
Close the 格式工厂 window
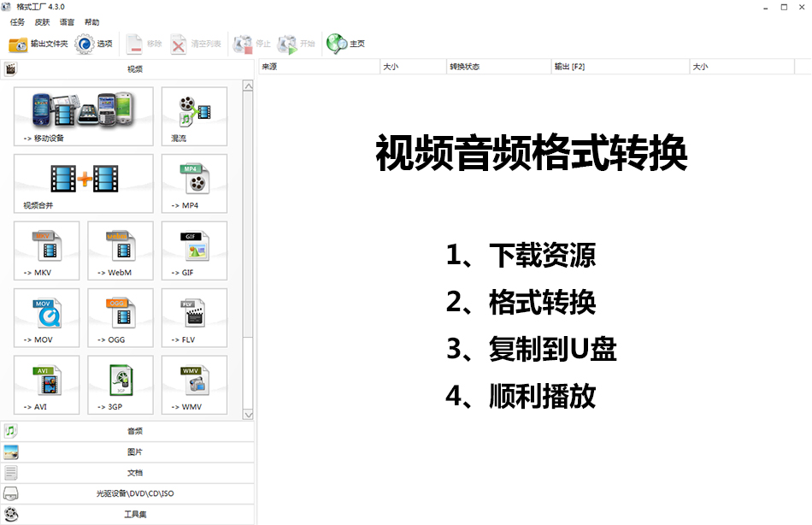[x=802, y=7]
